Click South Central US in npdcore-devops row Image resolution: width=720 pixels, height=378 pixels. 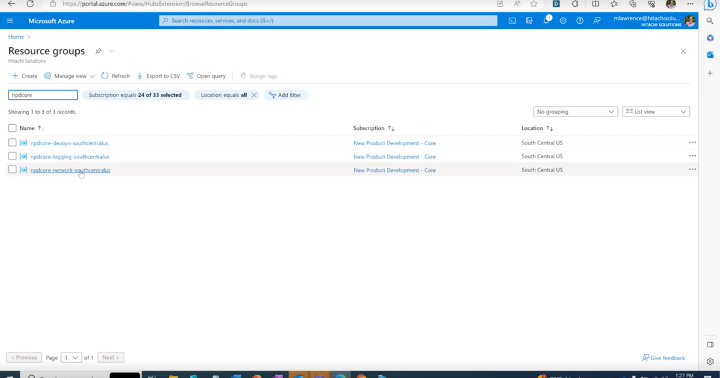pos(542,143)
